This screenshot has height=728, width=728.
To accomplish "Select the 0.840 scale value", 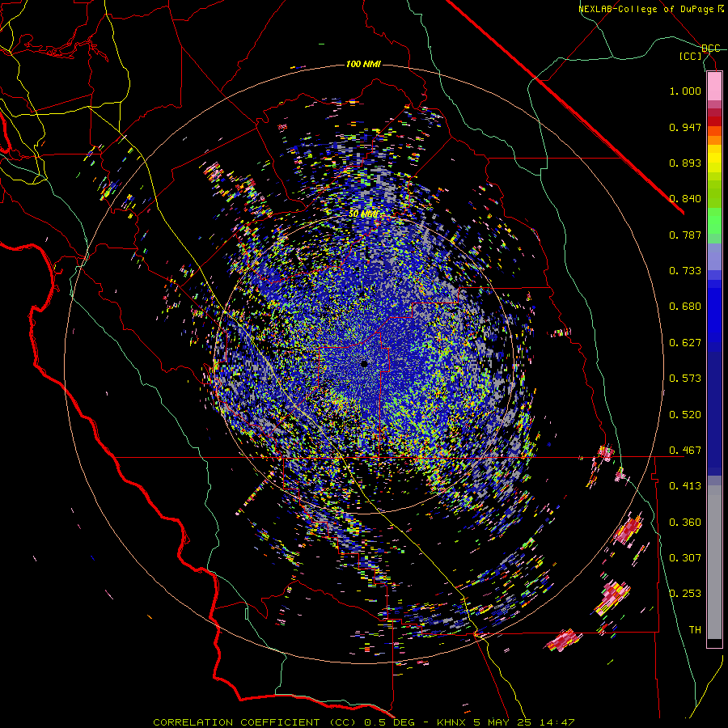I will (685, 199).
